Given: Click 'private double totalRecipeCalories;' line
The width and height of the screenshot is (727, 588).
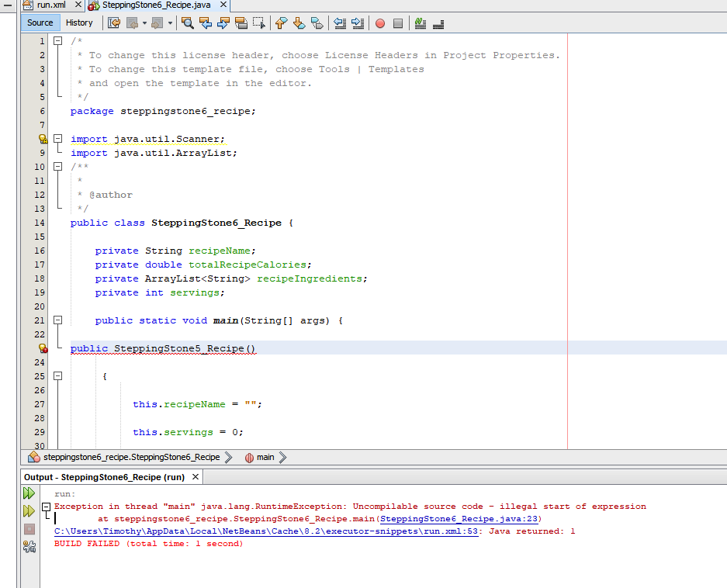Looking at the screenshot, I should pos(203,265).
